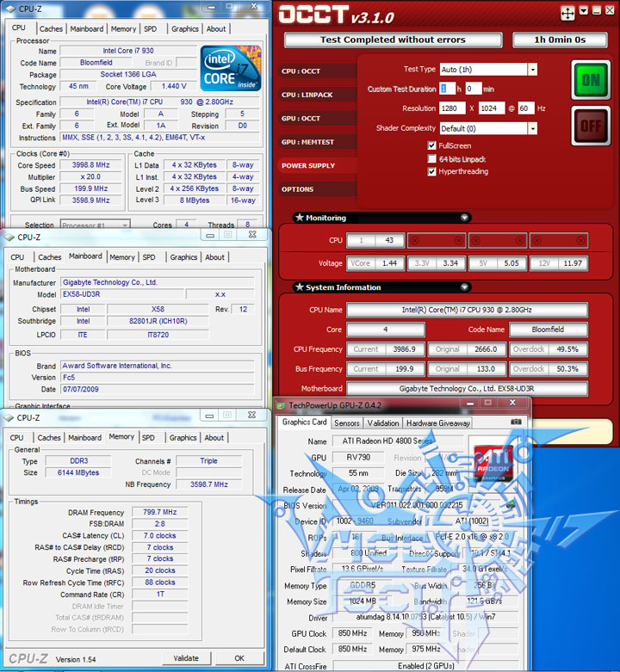Click the Validate button in CPU-Z
Screen dimensions: 620x672
coord(186,658)
